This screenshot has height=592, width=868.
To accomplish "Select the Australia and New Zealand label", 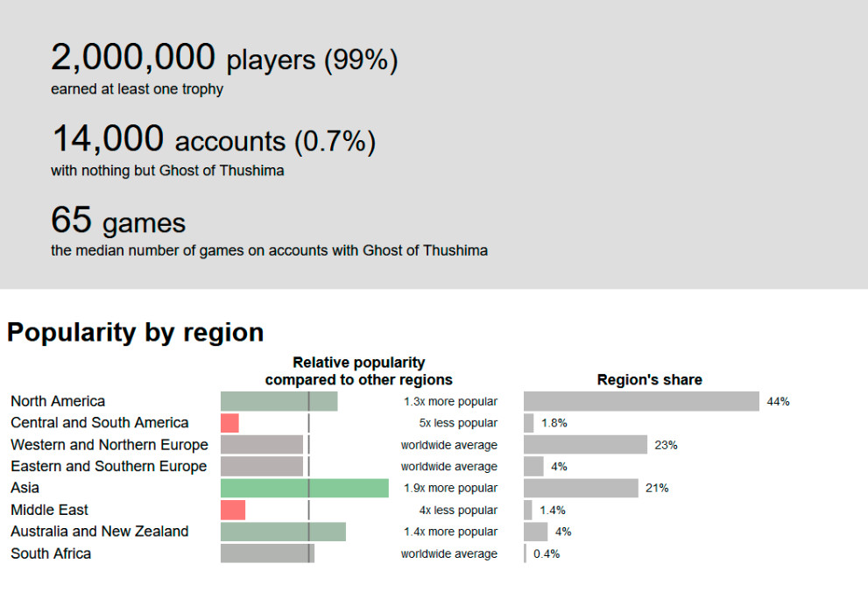I will (x=100, y=532).
